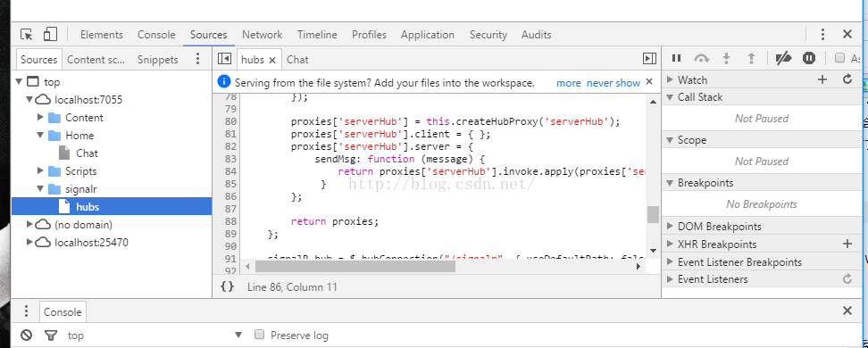Collapse the Breakpoints section
The image size is (868, 348).
click(x=669, y=183)
